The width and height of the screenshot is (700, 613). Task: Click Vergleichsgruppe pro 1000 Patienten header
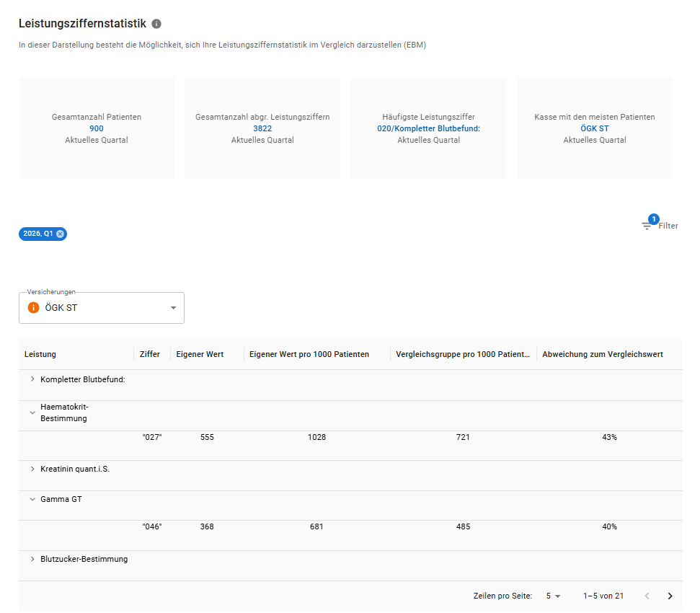[463, 354]
